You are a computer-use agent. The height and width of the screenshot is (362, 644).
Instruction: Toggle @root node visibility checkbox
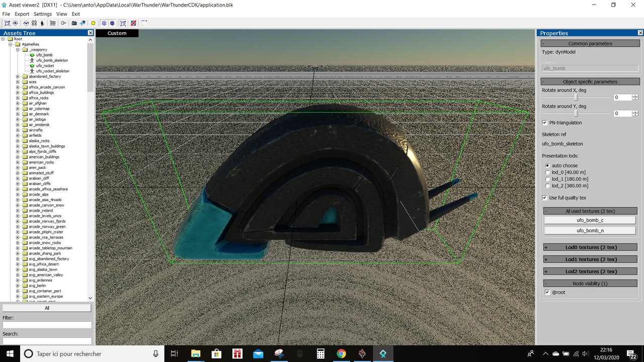[547, 292]
